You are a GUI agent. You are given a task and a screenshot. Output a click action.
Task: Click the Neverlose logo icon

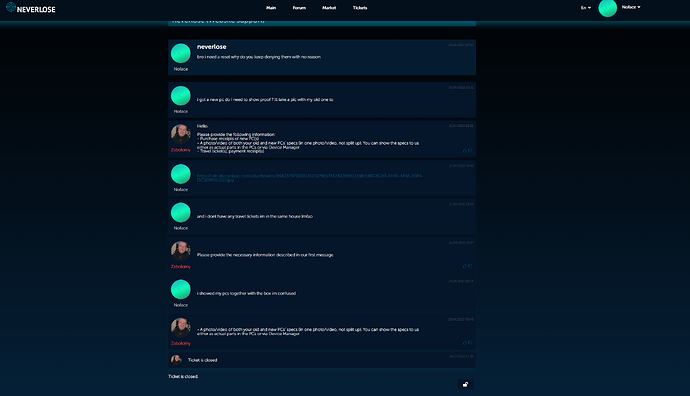tap(11, 7)
